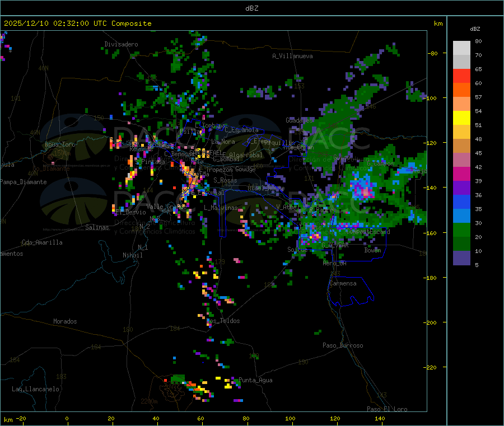Click the dark green 10-20 dBZ swatch
Screen dimensions: 504x426
(x=461, y=244)
